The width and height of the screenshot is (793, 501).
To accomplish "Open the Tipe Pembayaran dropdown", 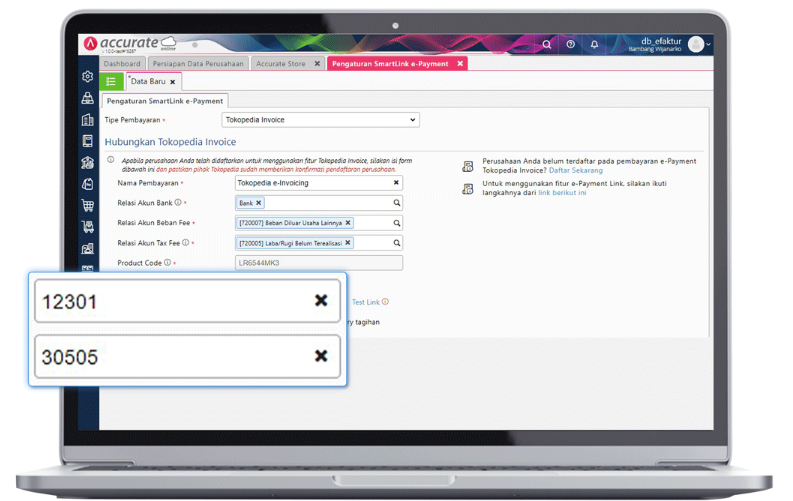I will pyautogui.click(x=321, y=120).
